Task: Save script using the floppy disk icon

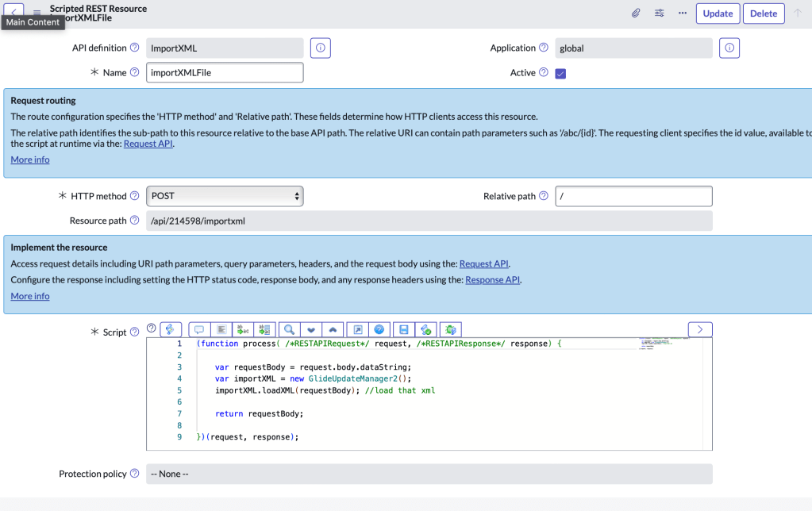Action: pos(403,329)
